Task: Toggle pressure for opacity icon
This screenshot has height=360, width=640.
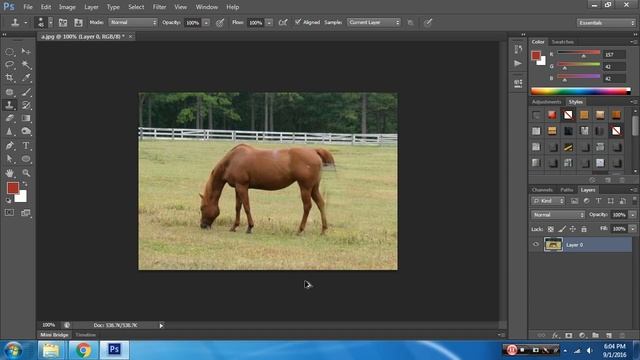Action: click(220, 22)
